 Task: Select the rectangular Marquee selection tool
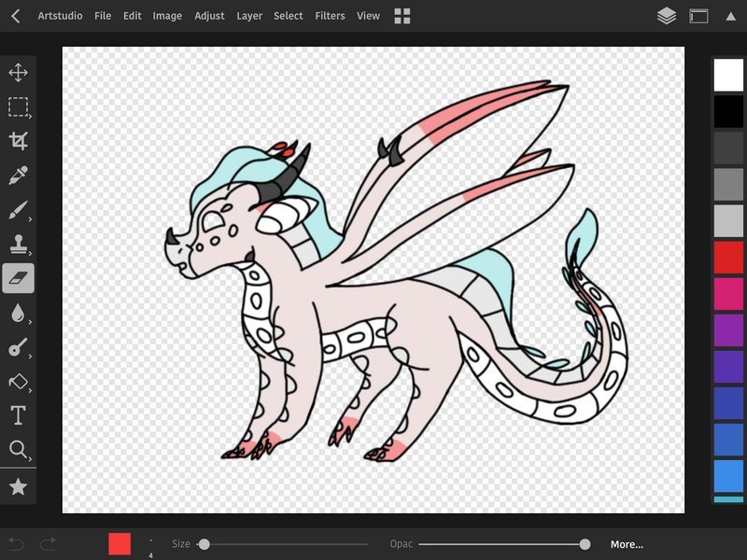[18, 107]
